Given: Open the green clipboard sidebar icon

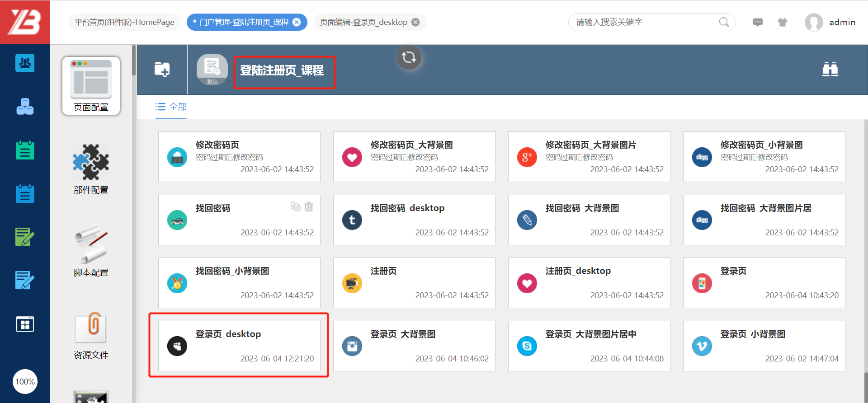Looking at the screenshot, I should pyautogui.click(x=25, y=150).
